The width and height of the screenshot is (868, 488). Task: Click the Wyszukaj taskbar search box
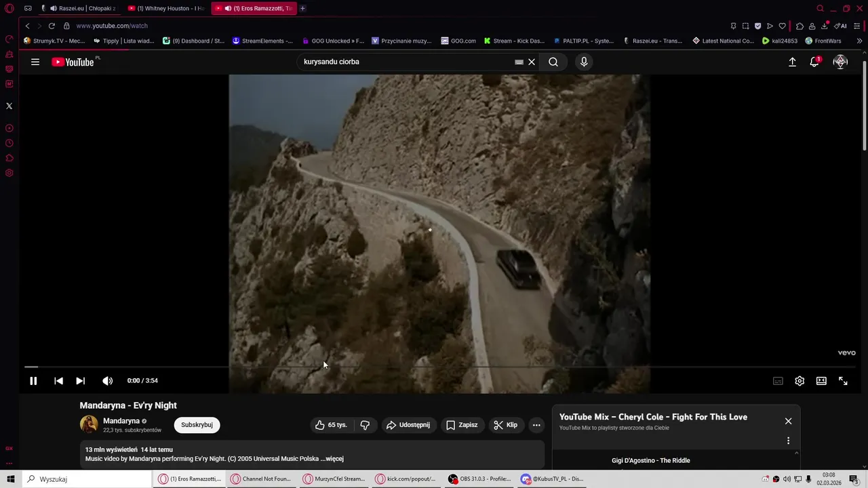click(86, 479)
